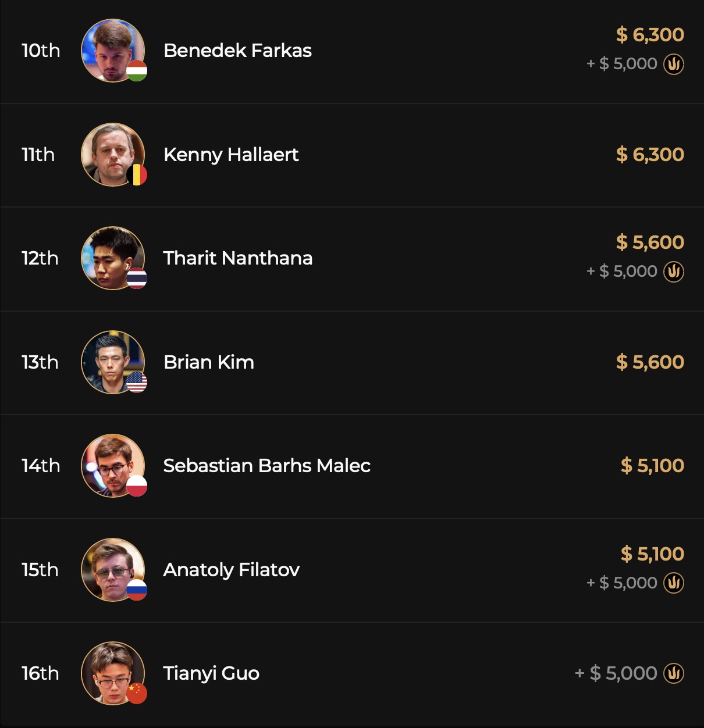View Tianyi Guo's avatar photo
Viewport: 704px width, 728px height.
[x=111, y=672]
